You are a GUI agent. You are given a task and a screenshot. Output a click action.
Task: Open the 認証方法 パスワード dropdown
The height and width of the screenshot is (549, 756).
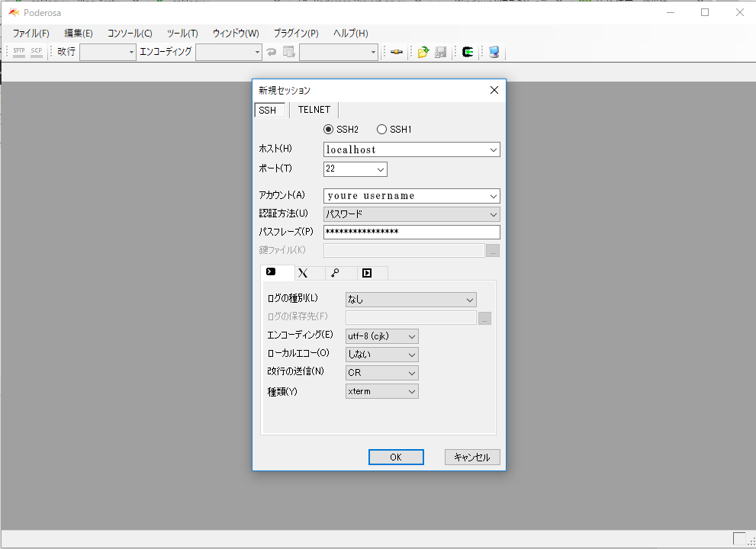point(412,214)
